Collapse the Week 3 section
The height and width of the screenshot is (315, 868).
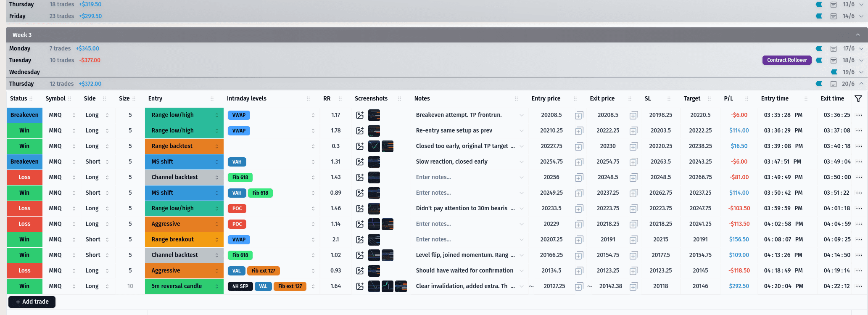[x=857, y=35]
